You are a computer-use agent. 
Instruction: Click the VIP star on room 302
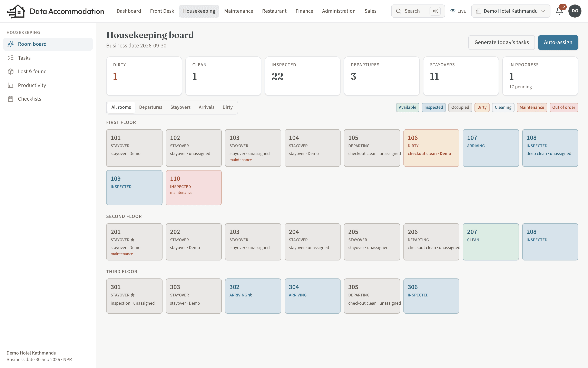[x=250, y=295]
